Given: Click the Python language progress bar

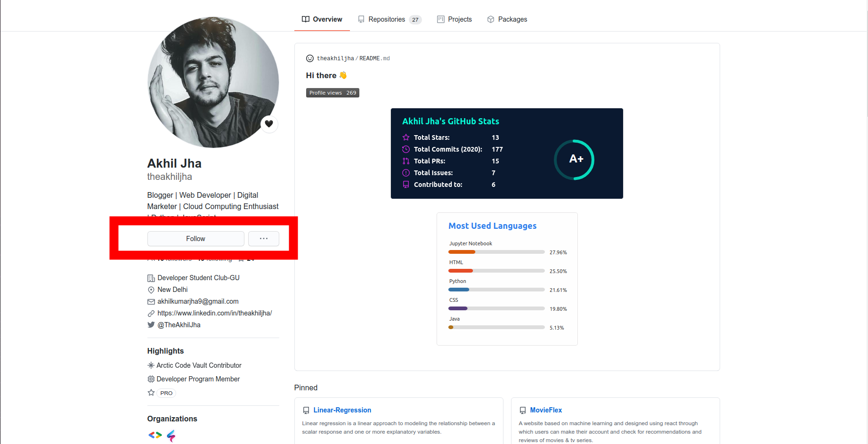Looking at the screenshot, I should 496,290.
